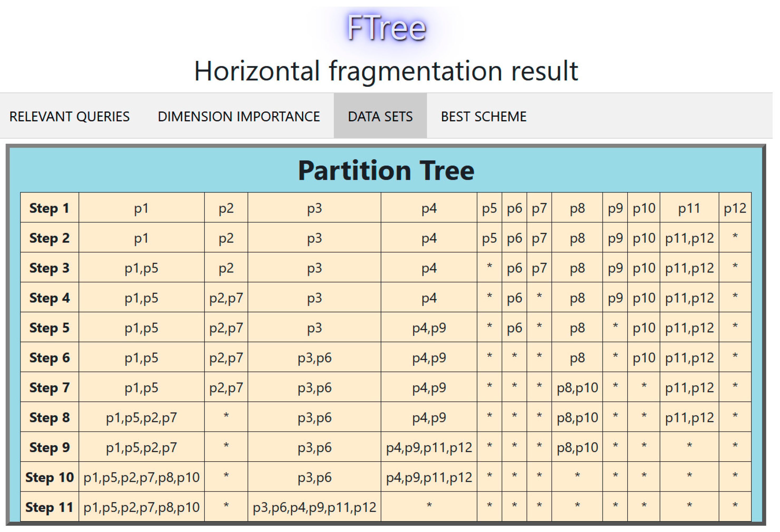
Task: Click the Step 6 row header
Action: [49, 358]
